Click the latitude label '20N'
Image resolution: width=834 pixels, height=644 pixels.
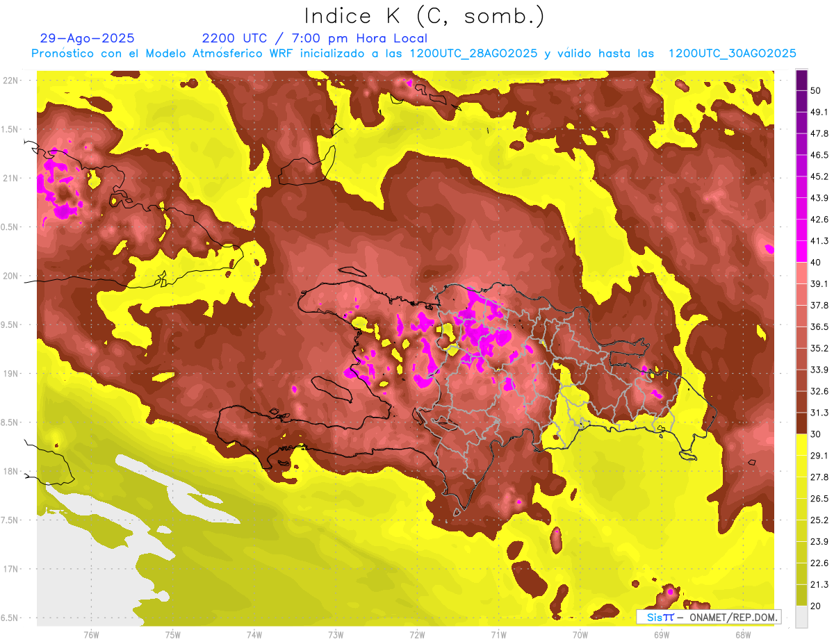(12, 276)
